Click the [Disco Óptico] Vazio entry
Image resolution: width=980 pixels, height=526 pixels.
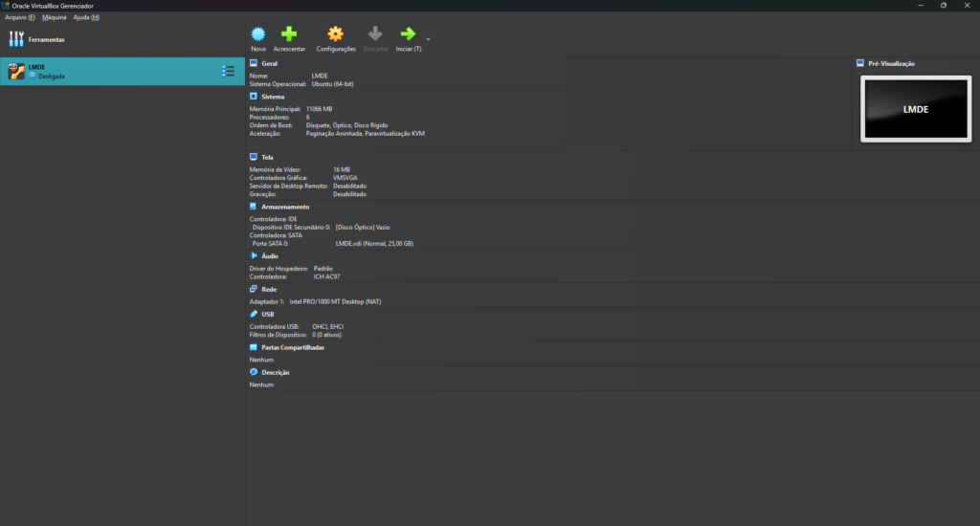[x=363, y=228]
